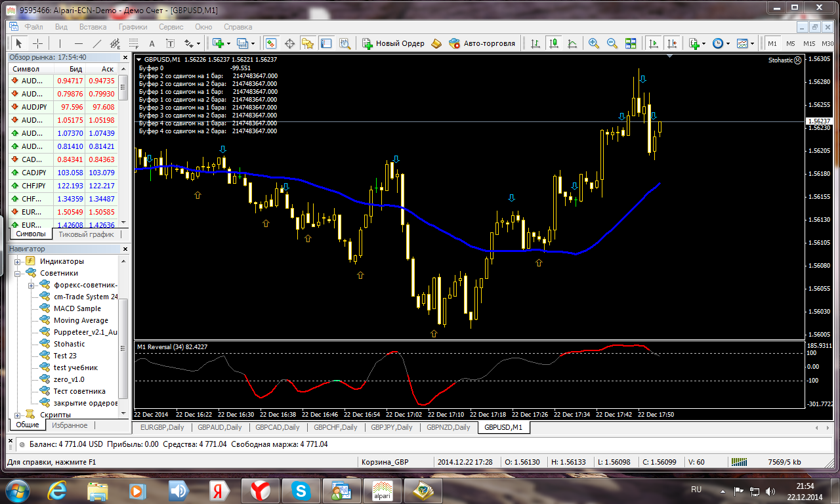This screenshot has height=504, width=840.
Task: Click the Авто-торговля button
Action: 482,43
